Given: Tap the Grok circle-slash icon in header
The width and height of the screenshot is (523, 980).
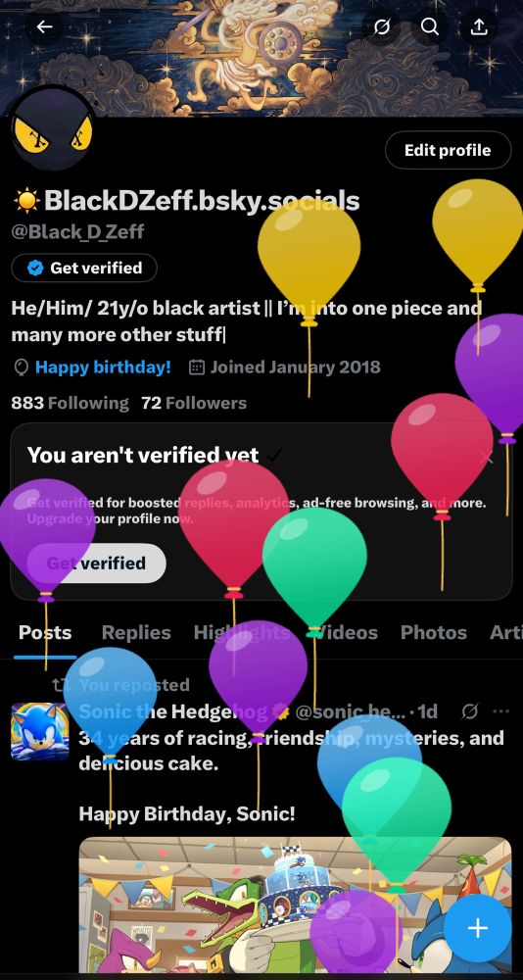Looking at the screenshot, I should (x=381, y=26).
